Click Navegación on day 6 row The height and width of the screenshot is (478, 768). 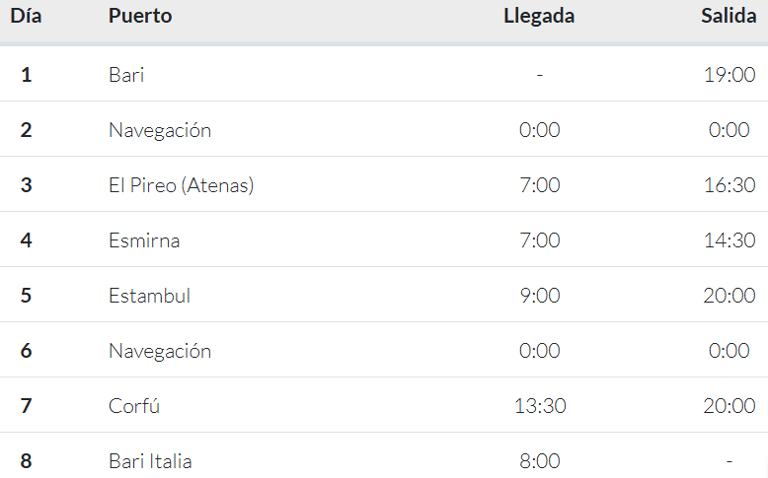[x=160, y=351]
